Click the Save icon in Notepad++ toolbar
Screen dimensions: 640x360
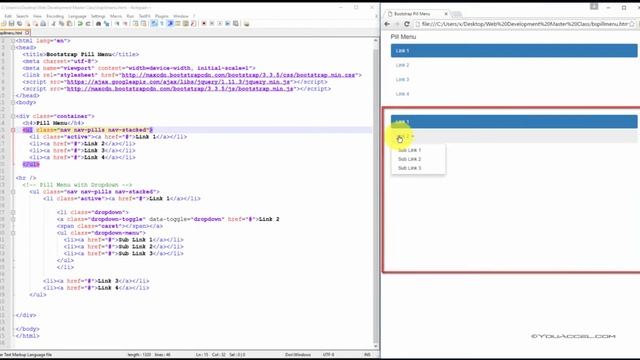11,24
